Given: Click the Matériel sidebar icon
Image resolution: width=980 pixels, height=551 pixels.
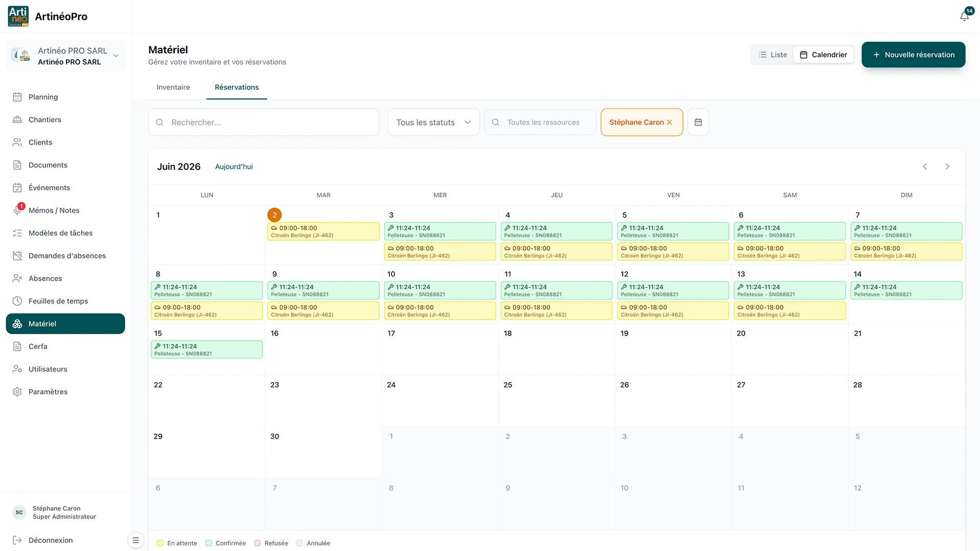Looking at the screenshot, I should 17,324.
